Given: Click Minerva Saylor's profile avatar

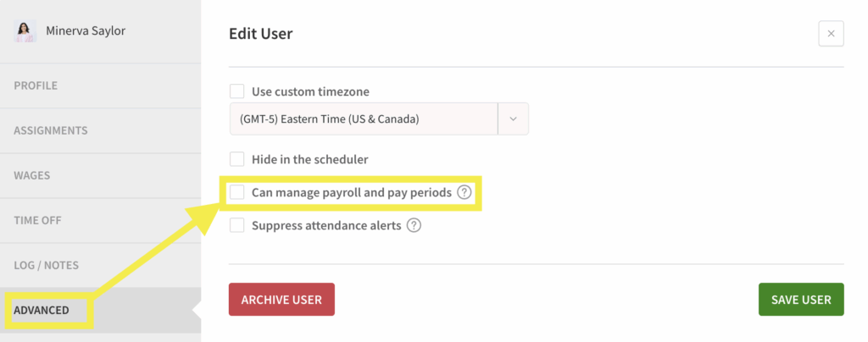Looking at the screenshot, I should [25, 32].
